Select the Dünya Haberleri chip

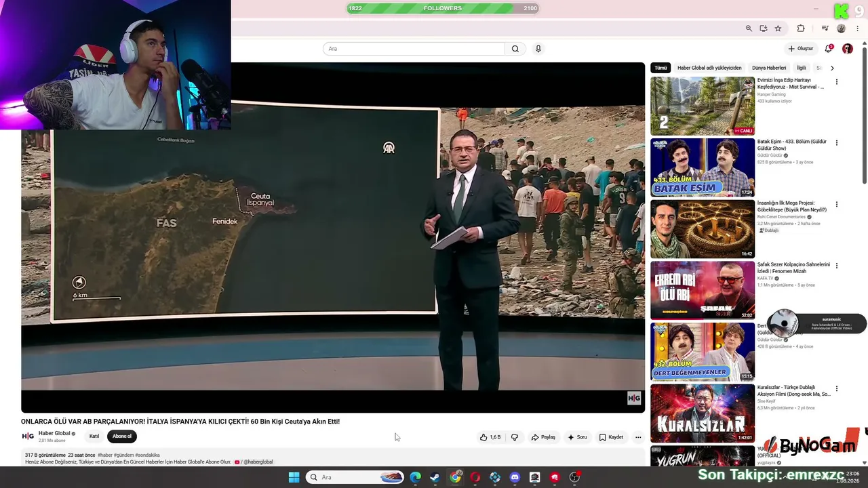[x=769, y=68]
